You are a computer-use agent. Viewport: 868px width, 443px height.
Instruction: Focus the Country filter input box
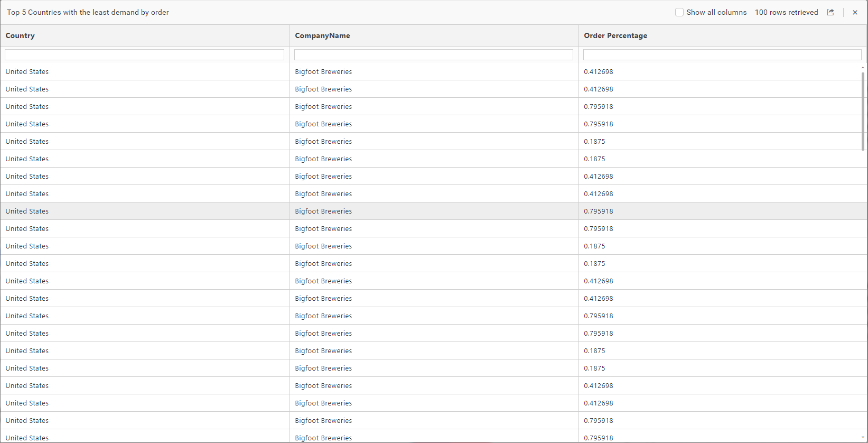pyautogui.click(x=144, y=54)
